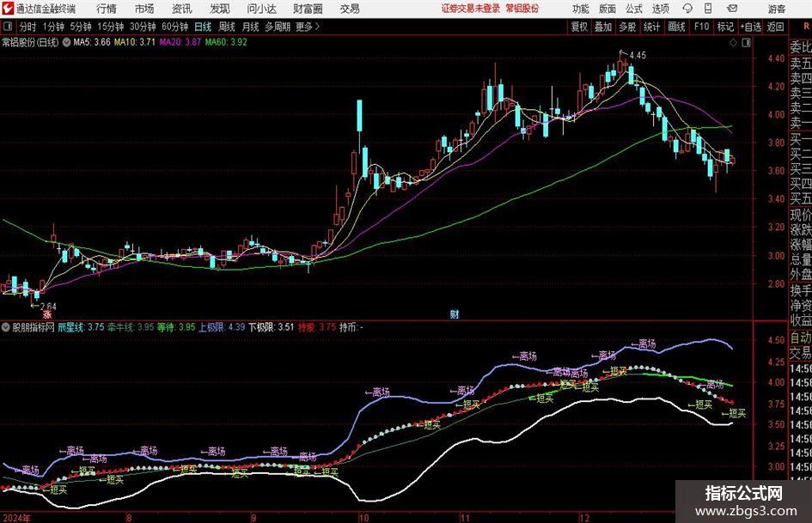812x523 pixels.
Task: Open the customer service headset icon
Action: pos(687,9)
